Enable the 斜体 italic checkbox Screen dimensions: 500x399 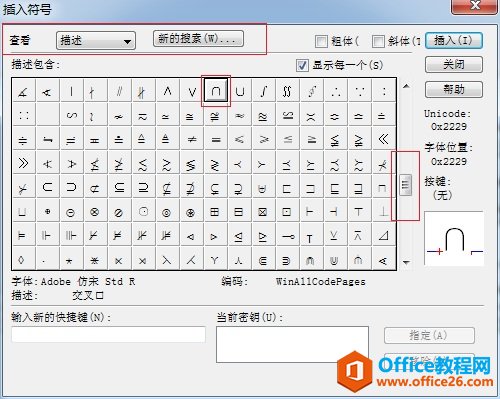(378, 41)
